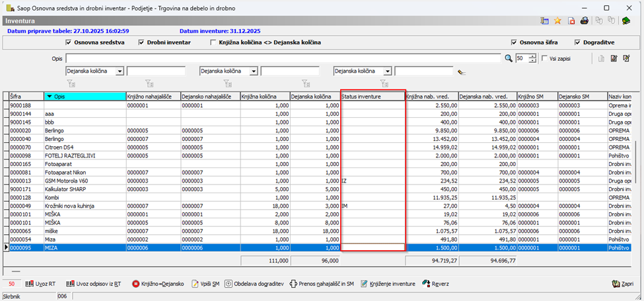The height and width of the screenshot is (301, 644).
Task: Open the first Dejanska količina dropdown
Action: pos(119,71)
